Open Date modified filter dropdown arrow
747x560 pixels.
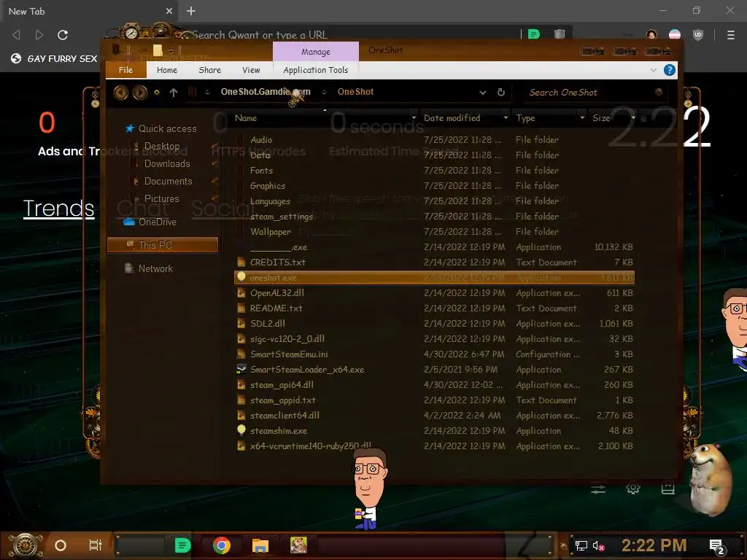[x=506, y=117]
